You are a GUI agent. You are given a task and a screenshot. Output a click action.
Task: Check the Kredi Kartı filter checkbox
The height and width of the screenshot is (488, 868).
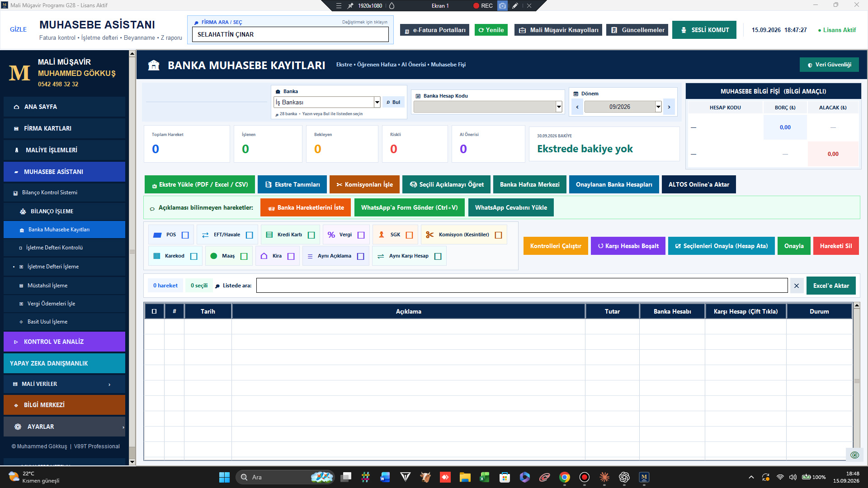coord(311,235)
